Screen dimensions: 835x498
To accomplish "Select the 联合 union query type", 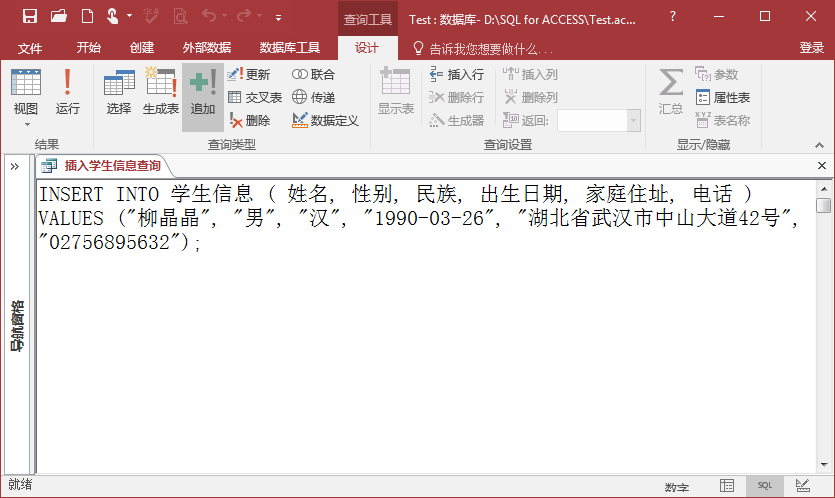I will pyautogui.click(x=314, y=74).
